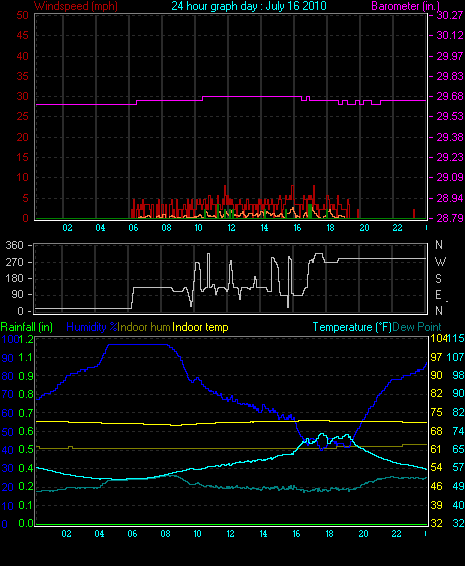
Task: Click the blue 70 on the humidity axis
Action: [x=8, y=394]
